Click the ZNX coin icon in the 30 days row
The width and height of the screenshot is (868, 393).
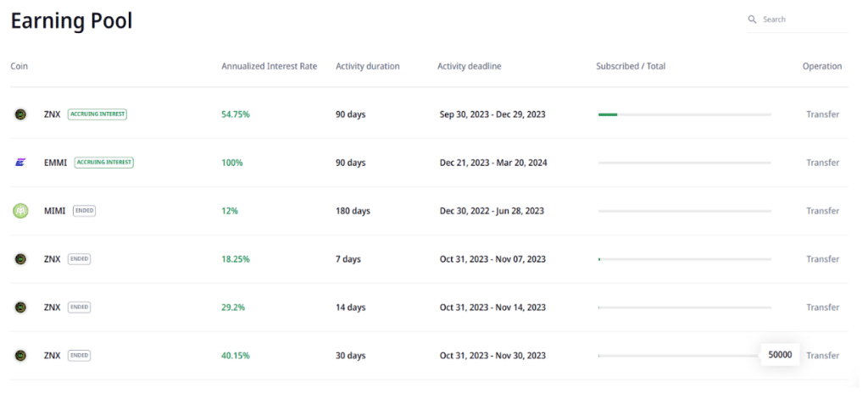(20, 356)
